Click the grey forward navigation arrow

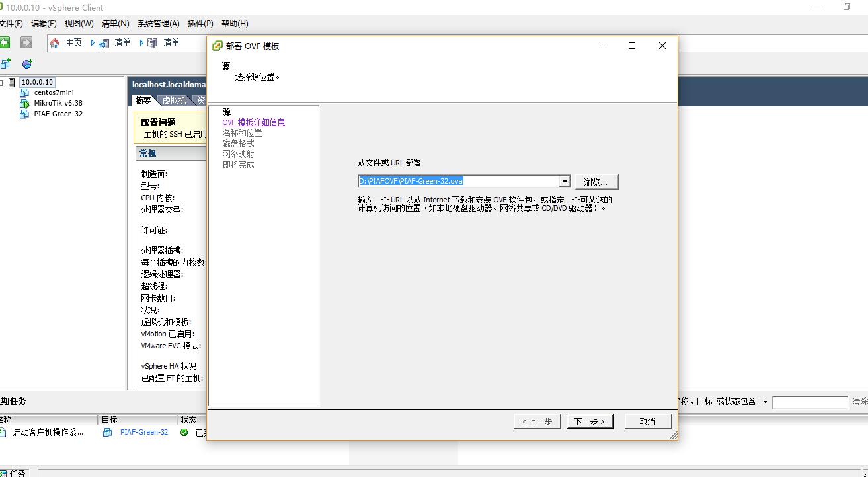(x=26, y=42)
